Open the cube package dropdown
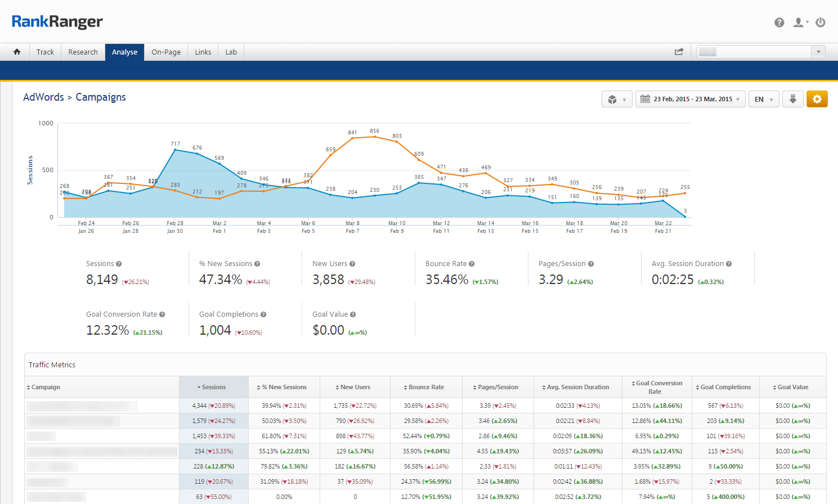This screenshot has height=504, width=838. pos(617,99)
